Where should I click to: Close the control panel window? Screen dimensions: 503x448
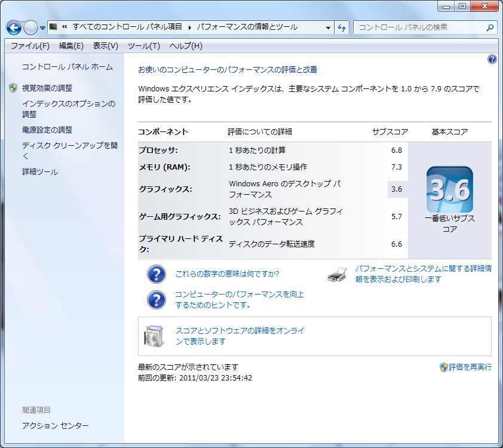[x=484, y=6]
